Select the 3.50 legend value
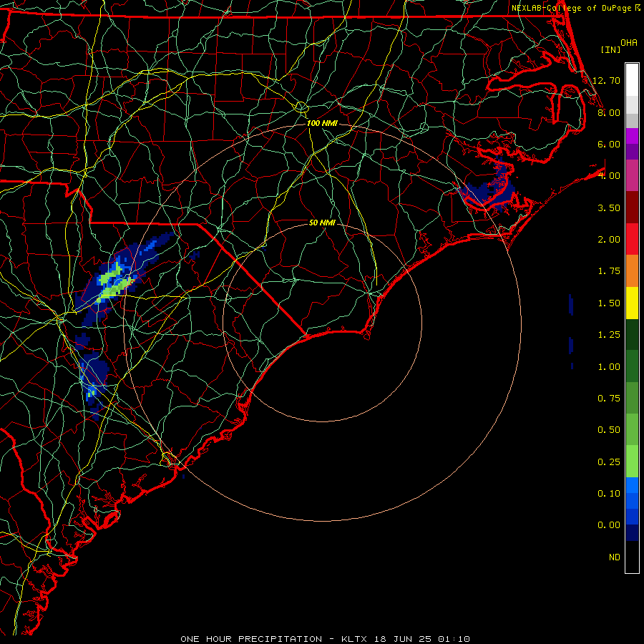This screenshot has width=644, height=644. 609,208
